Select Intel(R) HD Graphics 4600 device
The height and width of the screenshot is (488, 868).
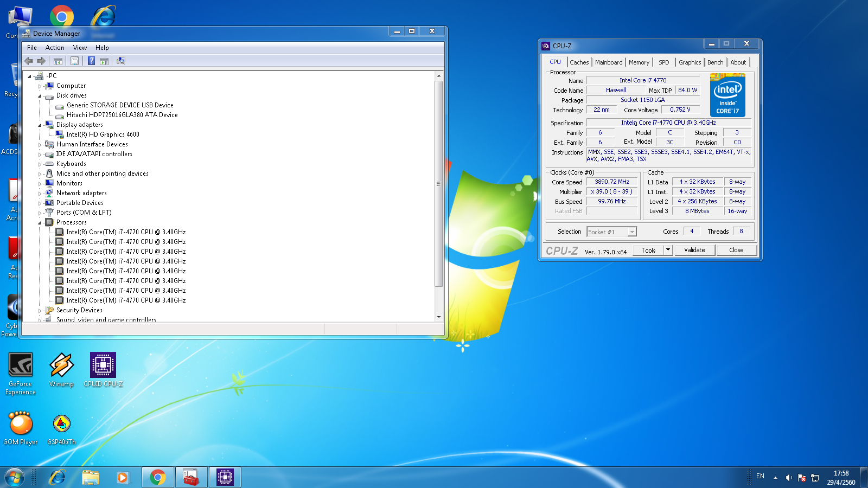pyautogui.click(x=103, y=134)
